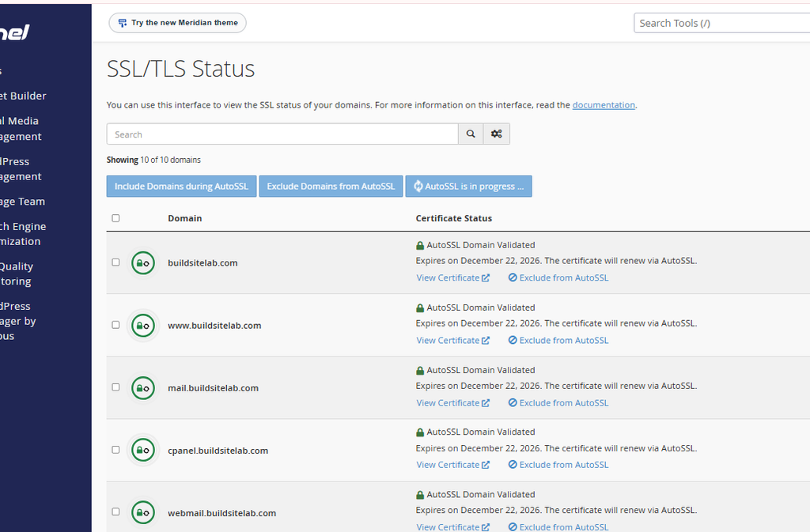View Certificate for cpanel.buildsitelab.com
The image size is (810, 532).
coord(453,465)
